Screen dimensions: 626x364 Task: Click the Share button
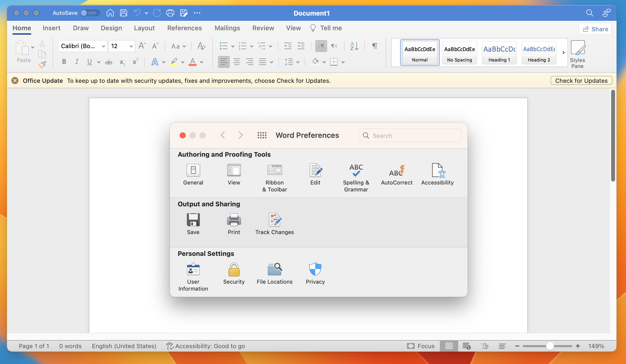tap(595, 29)
